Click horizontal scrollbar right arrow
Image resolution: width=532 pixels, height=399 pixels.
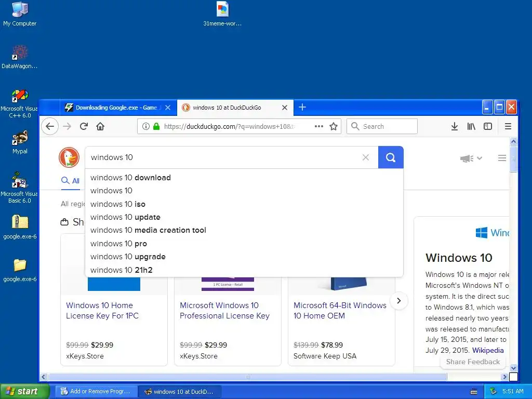point(504,377)
